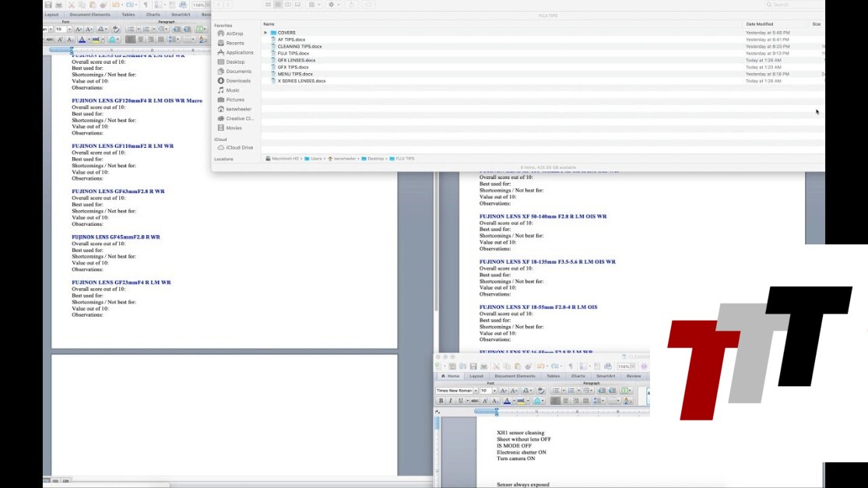The height and width of the screenshot is (488, 868).
Task: Switch Finder to column view
Action: point(287,5)
